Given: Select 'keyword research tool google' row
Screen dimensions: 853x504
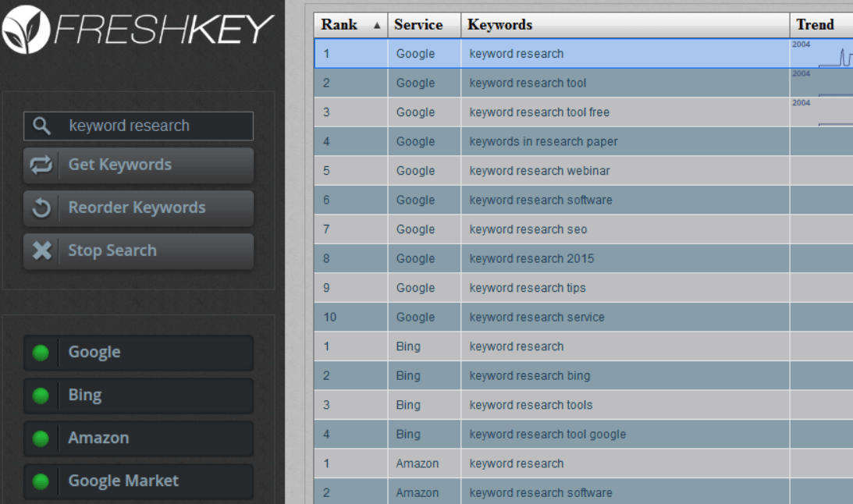Looking at the screenshot, I should (583, 435).
